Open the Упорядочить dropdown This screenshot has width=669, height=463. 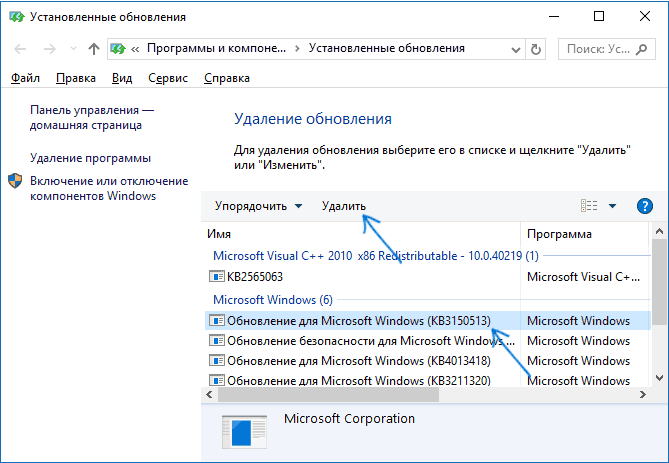click(x=259, y=206)
